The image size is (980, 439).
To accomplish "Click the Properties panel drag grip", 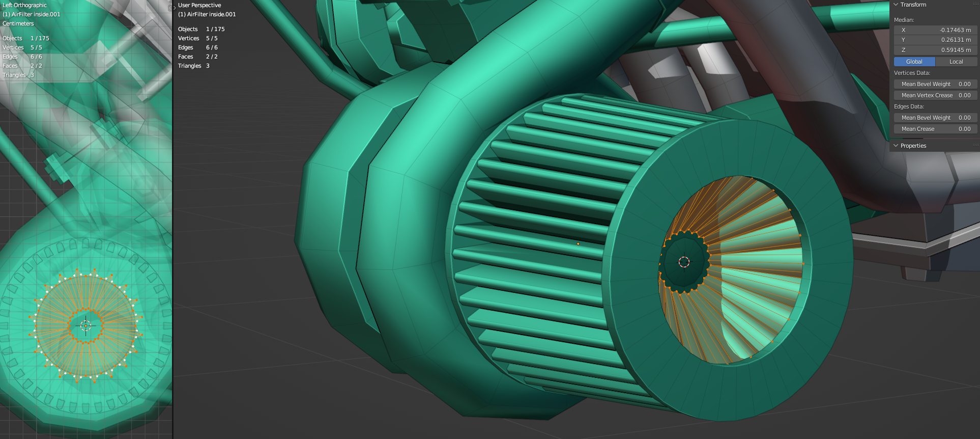I will [x=975, y=146].
